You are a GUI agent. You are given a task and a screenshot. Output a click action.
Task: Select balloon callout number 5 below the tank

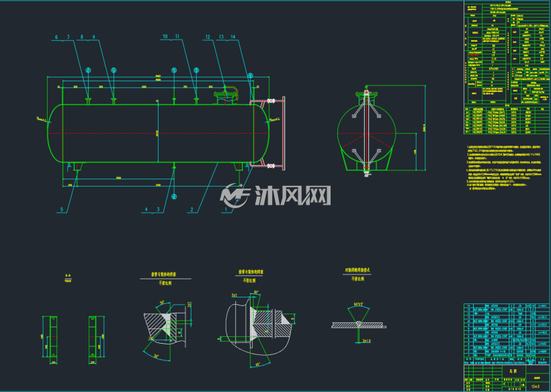pos(62,209)
